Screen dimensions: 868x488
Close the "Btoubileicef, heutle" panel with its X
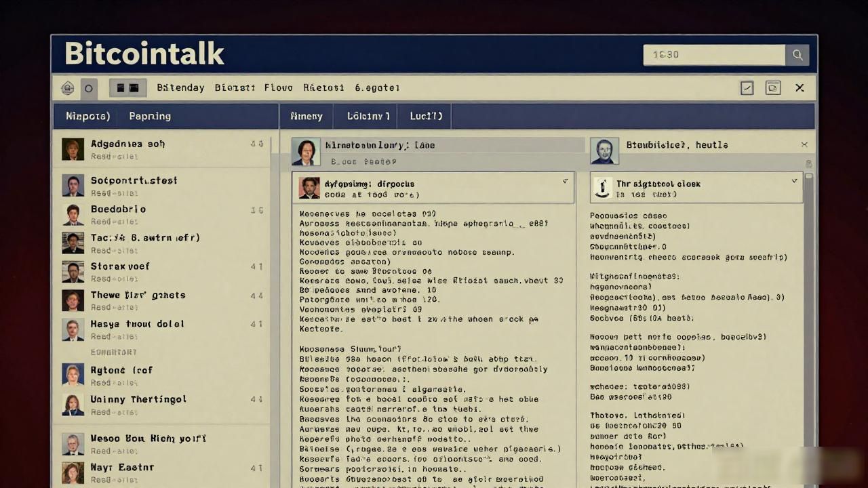[x=804, y=144]
